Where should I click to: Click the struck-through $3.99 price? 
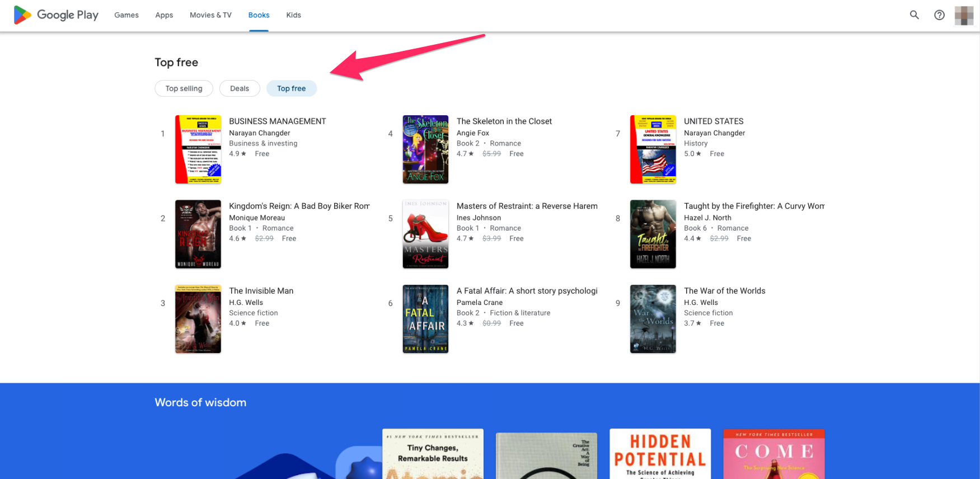pos(492,238)
